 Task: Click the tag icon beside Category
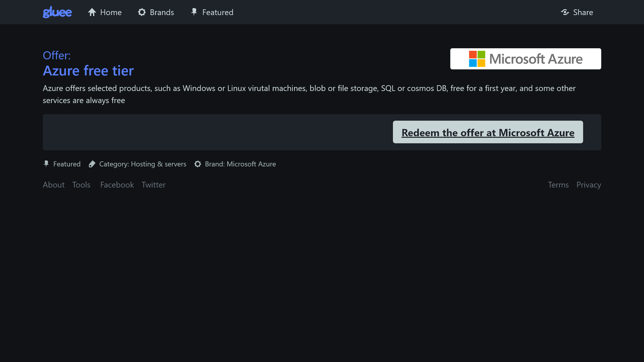(x=92, y=164)
